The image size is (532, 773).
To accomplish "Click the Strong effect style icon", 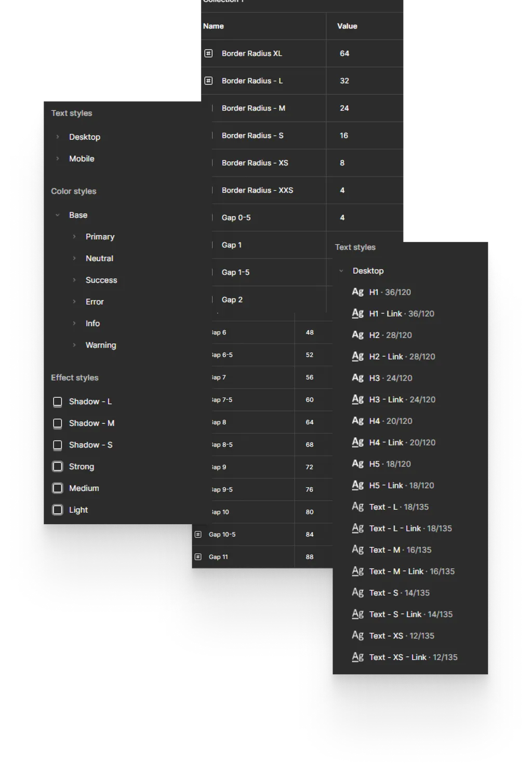I will pos(57,466).
